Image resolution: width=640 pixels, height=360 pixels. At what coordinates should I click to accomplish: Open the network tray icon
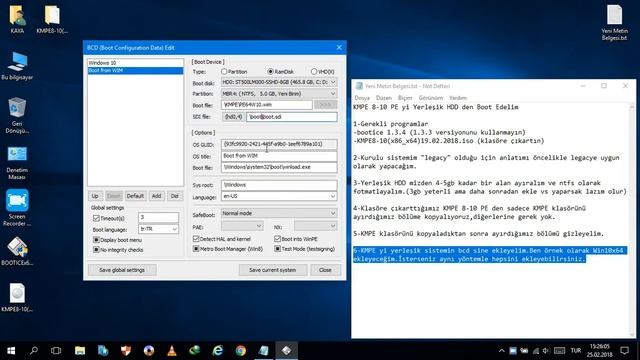tap(536, 351)
